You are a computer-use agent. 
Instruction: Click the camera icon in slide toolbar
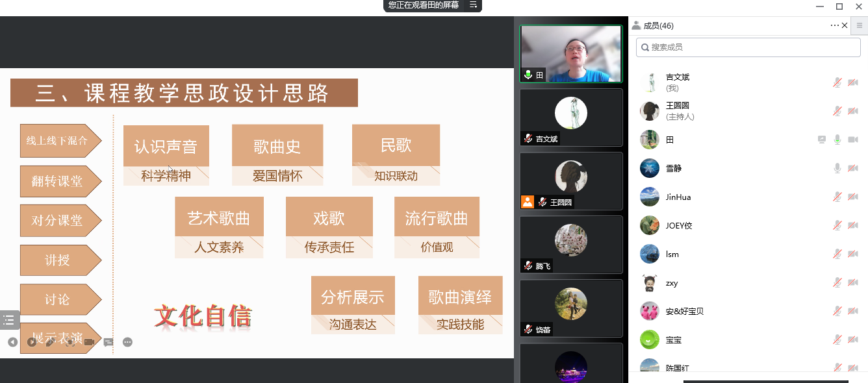click(89, 342)
